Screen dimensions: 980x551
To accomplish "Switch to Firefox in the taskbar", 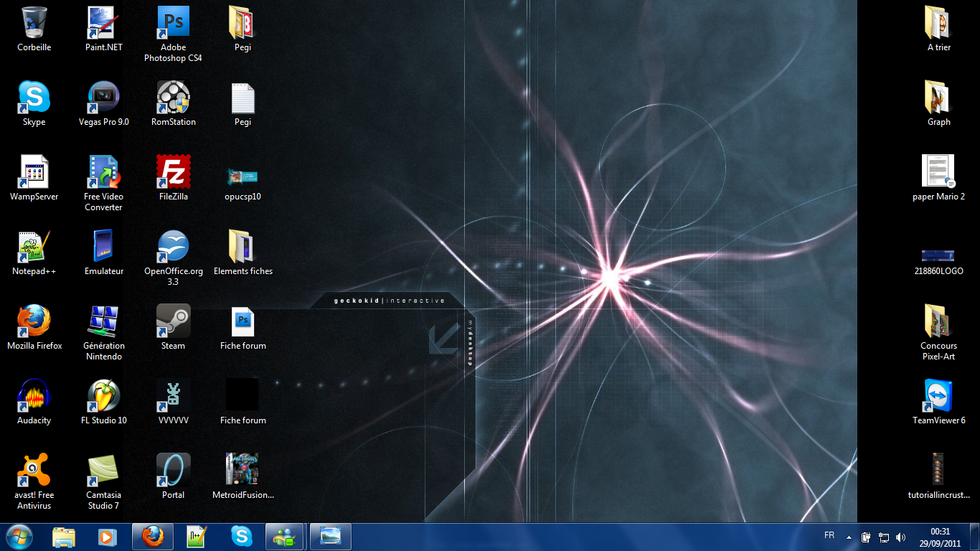I will point(153,537).
